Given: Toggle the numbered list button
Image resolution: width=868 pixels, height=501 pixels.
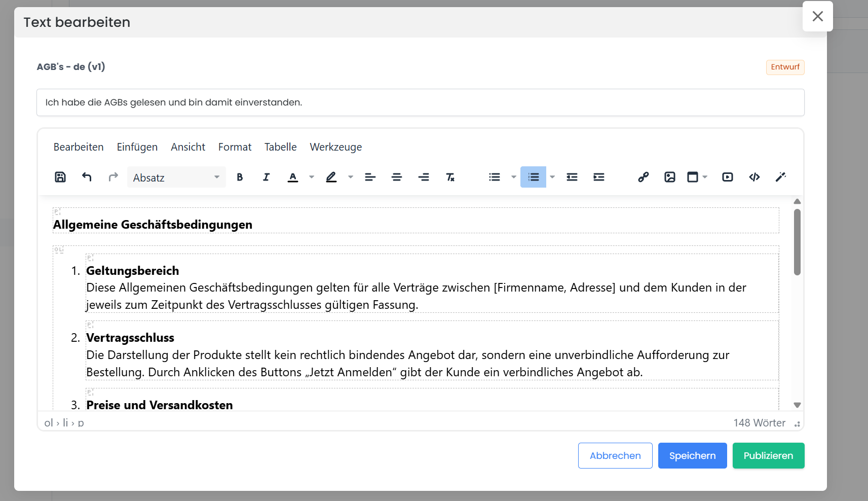Looking at the screenshot, I should [533, 177].
